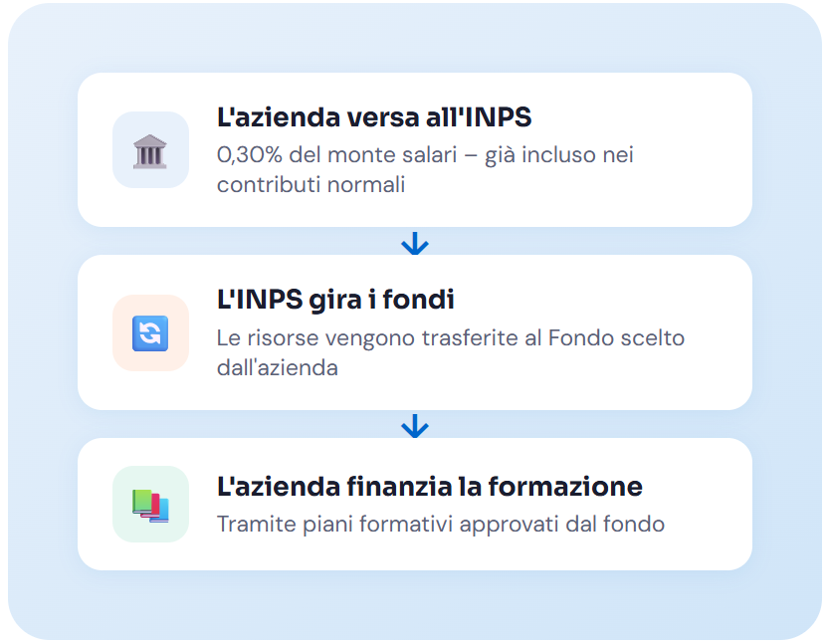Screen dimensions: 829x644
Task: Click the stacked books icon
Action: (150, 505)
